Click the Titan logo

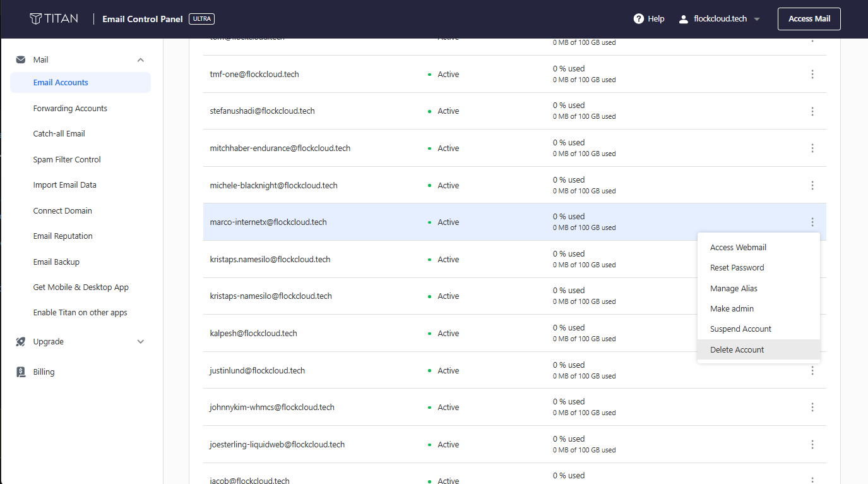(54, 18)
